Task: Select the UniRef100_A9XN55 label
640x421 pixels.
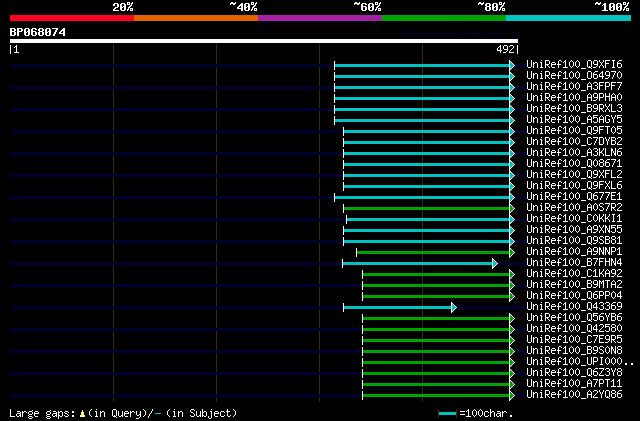Action: point(574,230)
